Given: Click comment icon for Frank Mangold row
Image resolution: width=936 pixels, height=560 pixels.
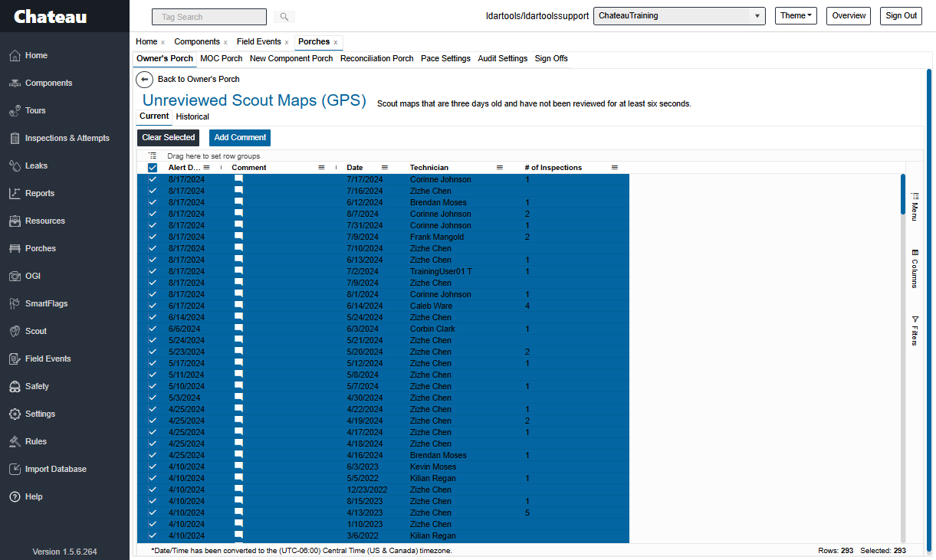Looking at the screenshot, I should [x=238, y=237].
